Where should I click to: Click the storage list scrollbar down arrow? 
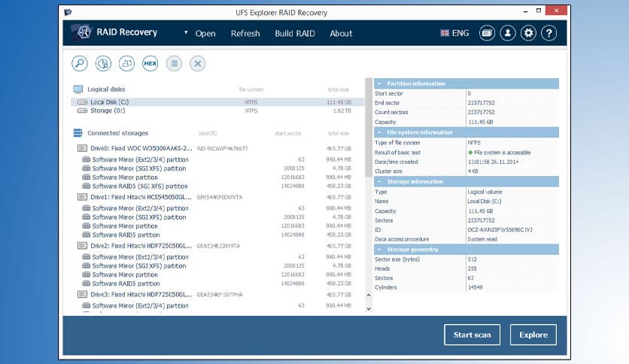[368, 308]
